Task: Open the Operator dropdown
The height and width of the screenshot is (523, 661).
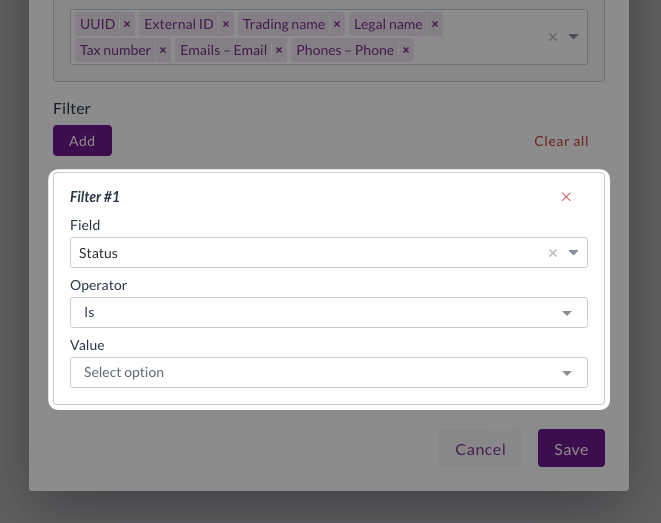Action: pyautogui.click(x=567, y=313)
